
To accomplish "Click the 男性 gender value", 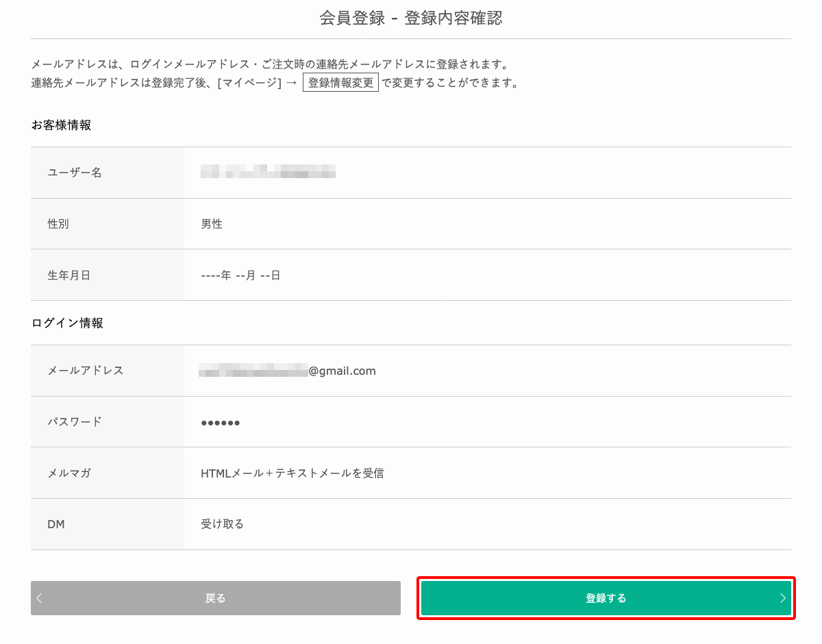I will 212,224.
